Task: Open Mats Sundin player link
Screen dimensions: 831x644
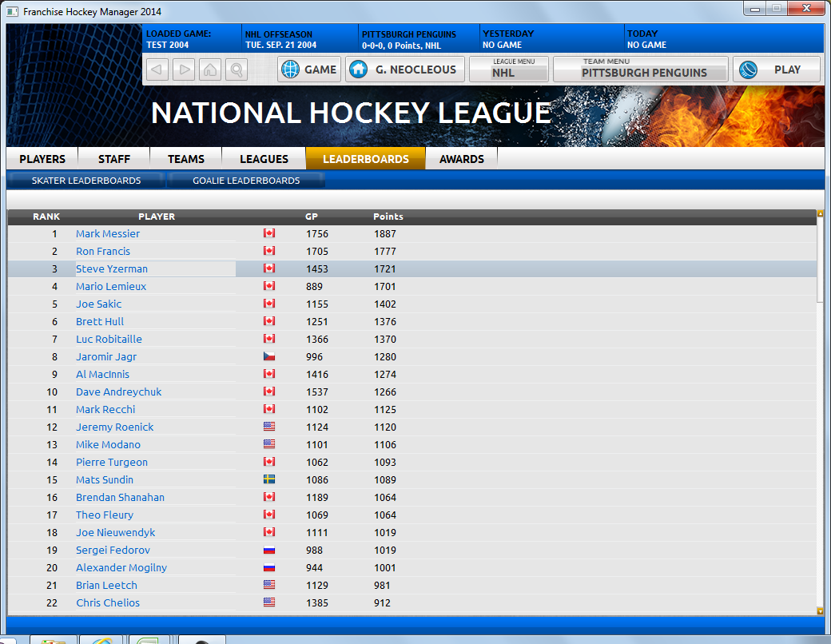Action: point(105,479)
